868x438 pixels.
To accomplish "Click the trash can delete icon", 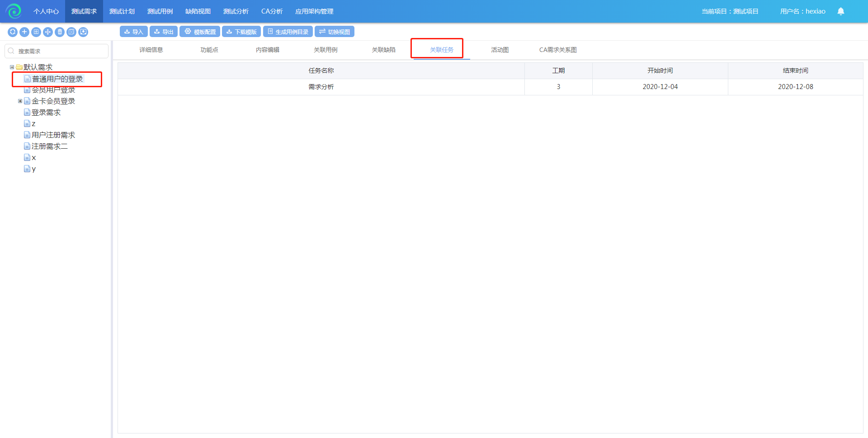I will (x=60, y=32).
